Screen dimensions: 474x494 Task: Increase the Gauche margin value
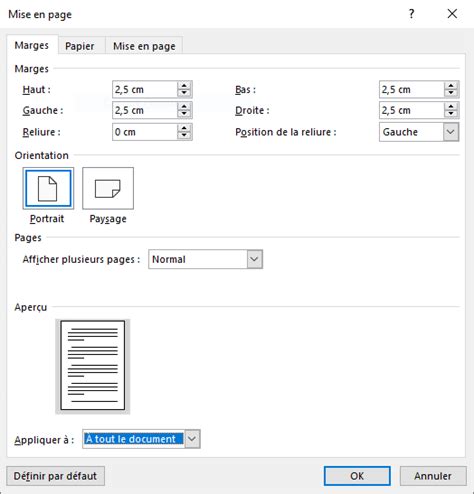click(x=184, y=106)
